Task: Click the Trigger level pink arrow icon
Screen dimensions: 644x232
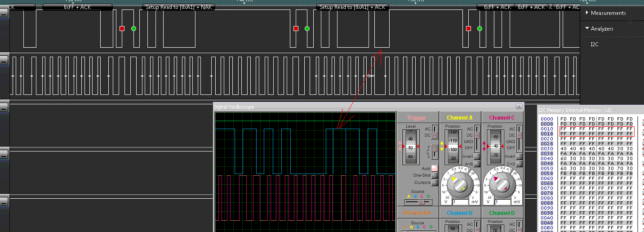Action: click(x=401, y=147)
